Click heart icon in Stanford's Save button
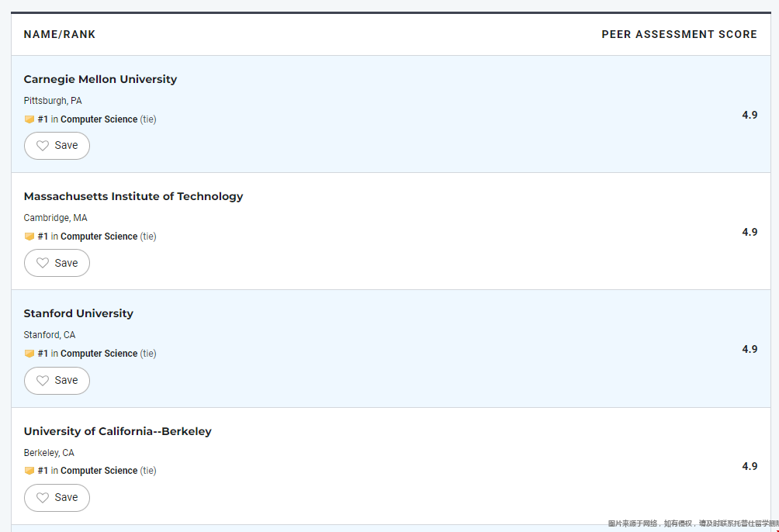Image resolution: width=779 pixels, height=532 pixels. tap(43, 380)
